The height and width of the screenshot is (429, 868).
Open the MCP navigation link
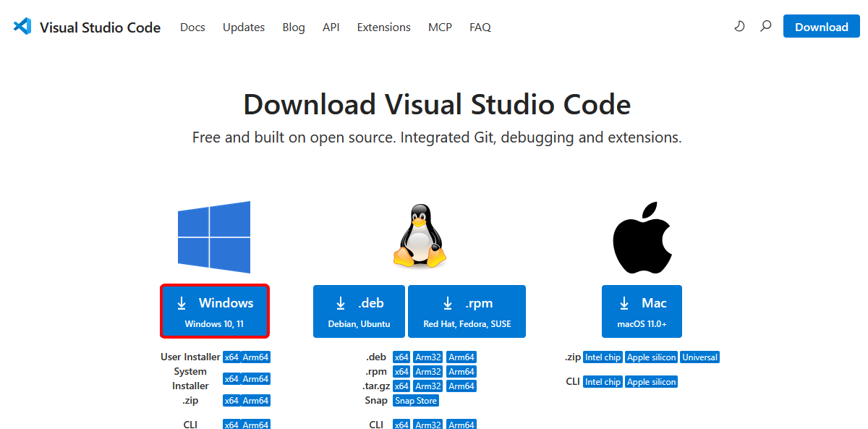point(440,27)
